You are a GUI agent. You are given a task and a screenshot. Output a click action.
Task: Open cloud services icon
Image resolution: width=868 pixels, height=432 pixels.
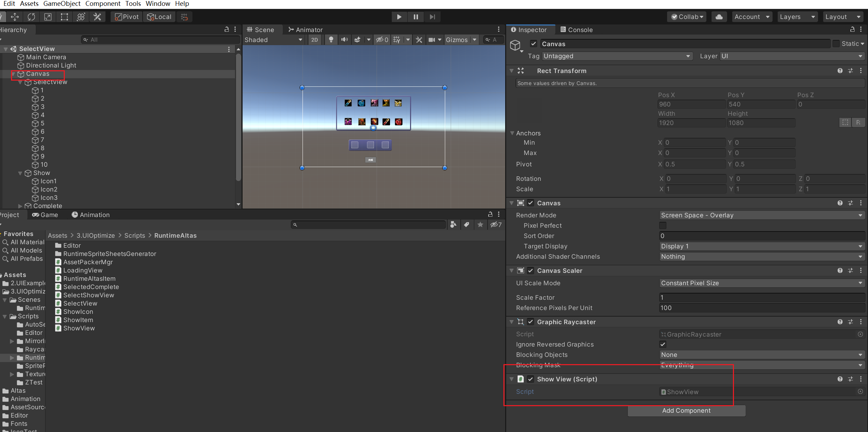click(x=719, y=17)
